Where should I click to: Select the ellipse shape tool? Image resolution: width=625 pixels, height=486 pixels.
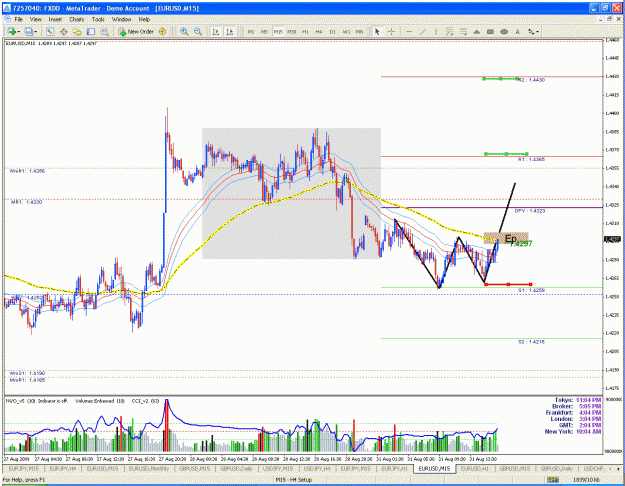pyautogui.click(x=504, y=31)
